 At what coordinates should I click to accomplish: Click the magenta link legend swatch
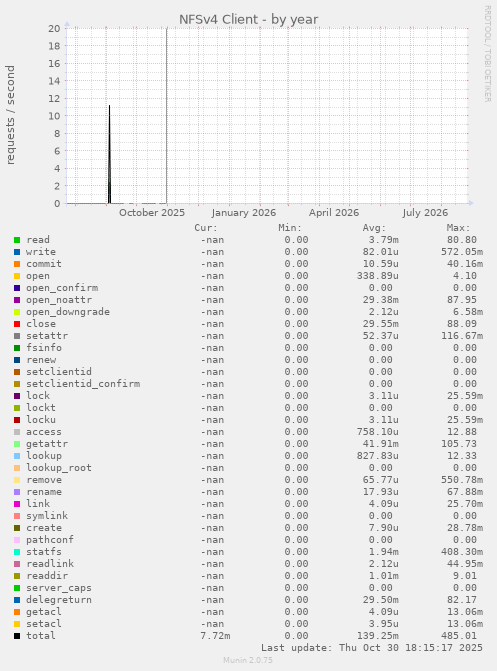click(17, 504)
